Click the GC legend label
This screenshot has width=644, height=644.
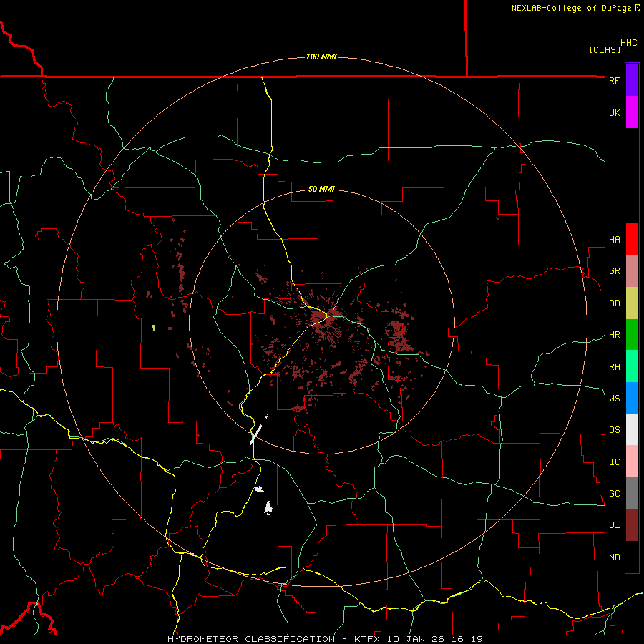click(x=614, y=494)
